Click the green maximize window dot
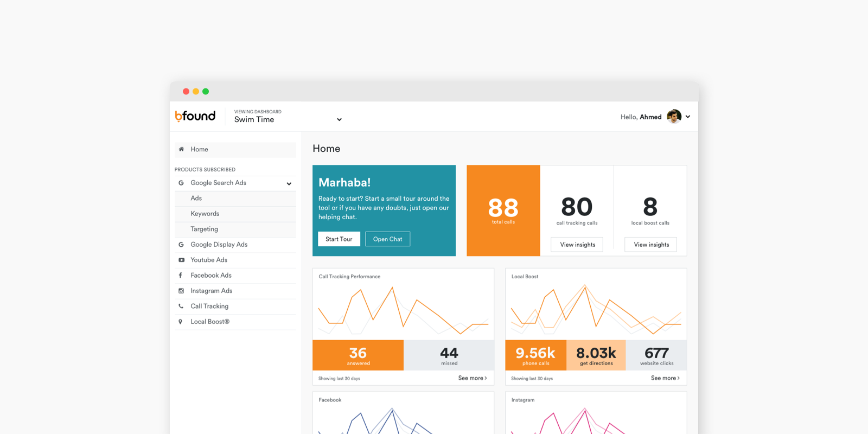 (x=206, y=92)
